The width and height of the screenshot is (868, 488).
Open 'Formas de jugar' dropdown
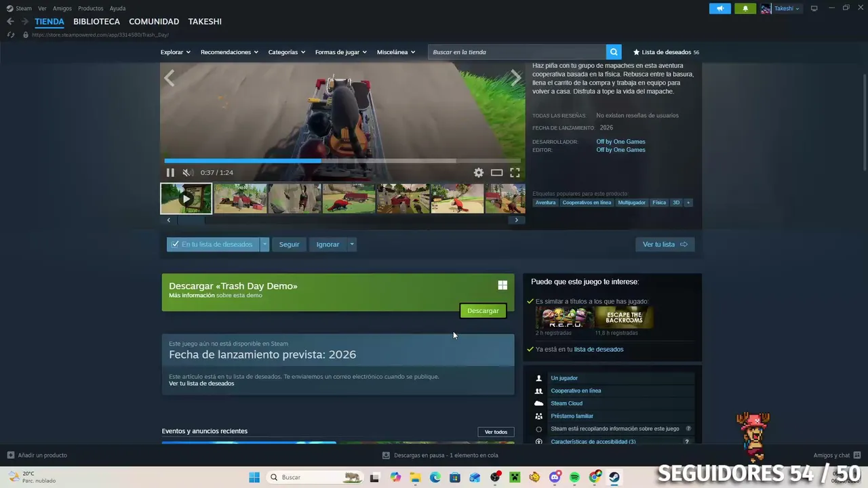(341, 52)
